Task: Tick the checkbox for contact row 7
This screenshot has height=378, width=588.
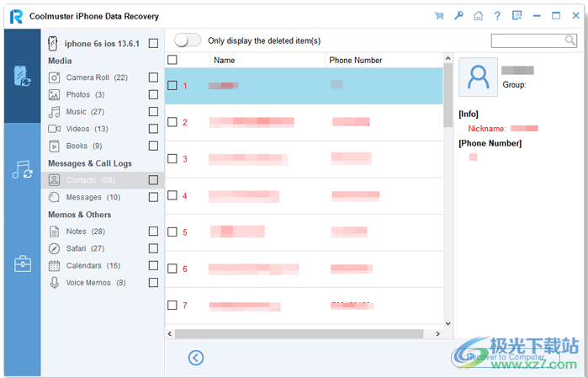Action: [x=172, y=305]
